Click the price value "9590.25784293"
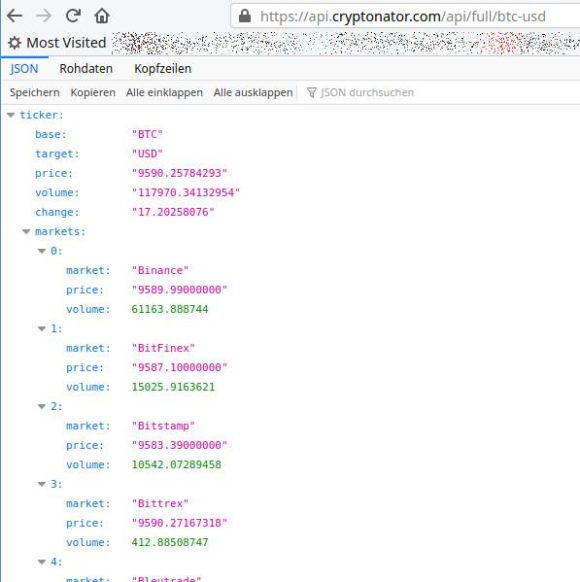 180,173
